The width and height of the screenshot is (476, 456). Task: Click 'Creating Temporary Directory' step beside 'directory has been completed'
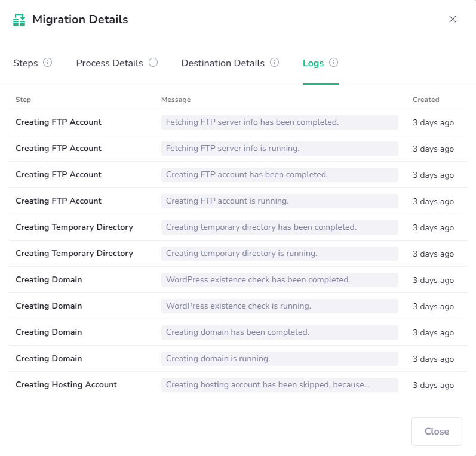click(75, 227)
